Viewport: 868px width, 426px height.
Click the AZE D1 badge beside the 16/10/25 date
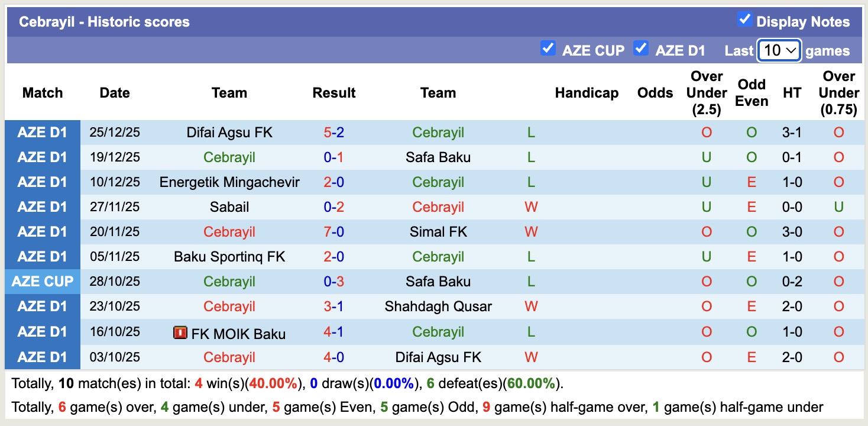click(43, 331)
